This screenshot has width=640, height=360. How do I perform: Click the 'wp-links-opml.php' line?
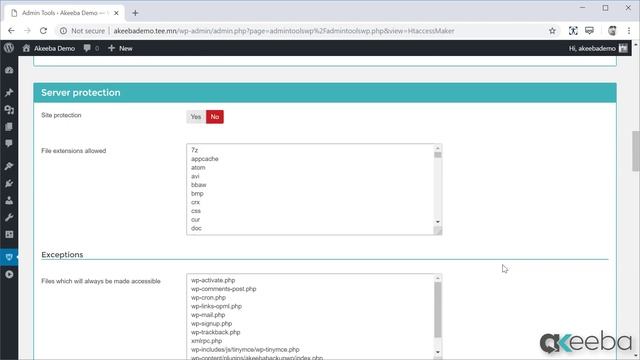[216, 306]
